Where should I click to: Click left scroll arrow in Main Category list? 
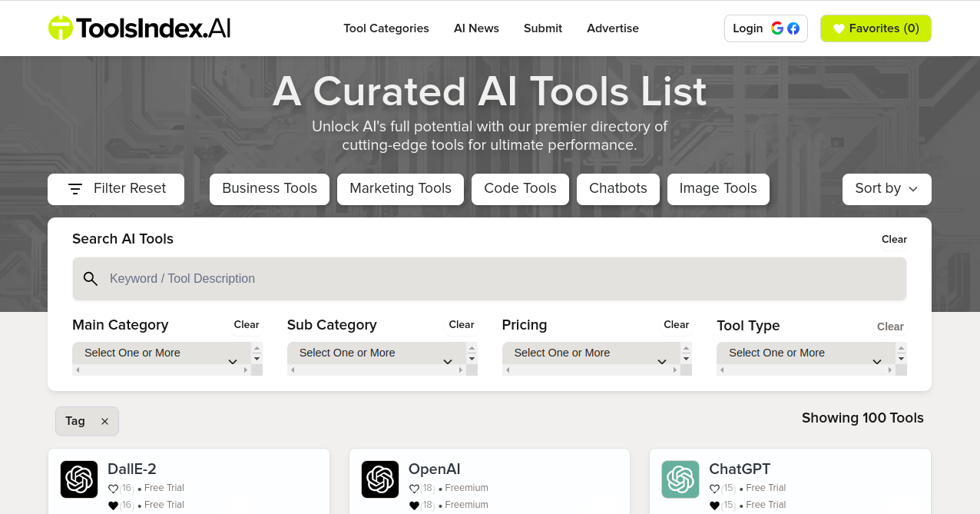[78, 370]
